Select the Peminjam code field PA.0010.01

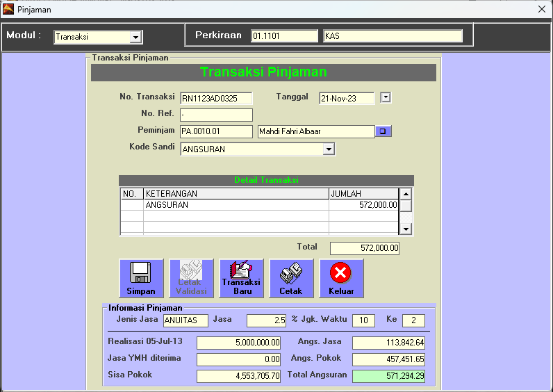(x=216, y=132)
